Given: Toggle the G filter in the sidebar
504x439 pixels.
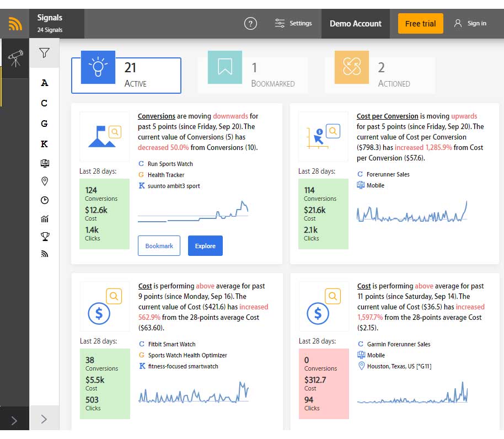Looking at the screenshot, I should point(45,124).
